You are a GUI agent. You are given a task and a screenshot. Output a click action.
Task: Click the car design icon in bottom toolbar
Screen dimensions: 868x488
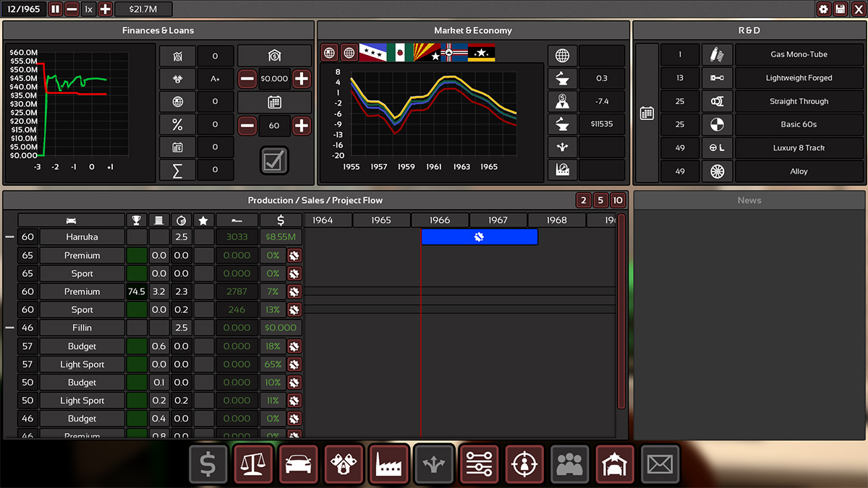click(298, 464)
